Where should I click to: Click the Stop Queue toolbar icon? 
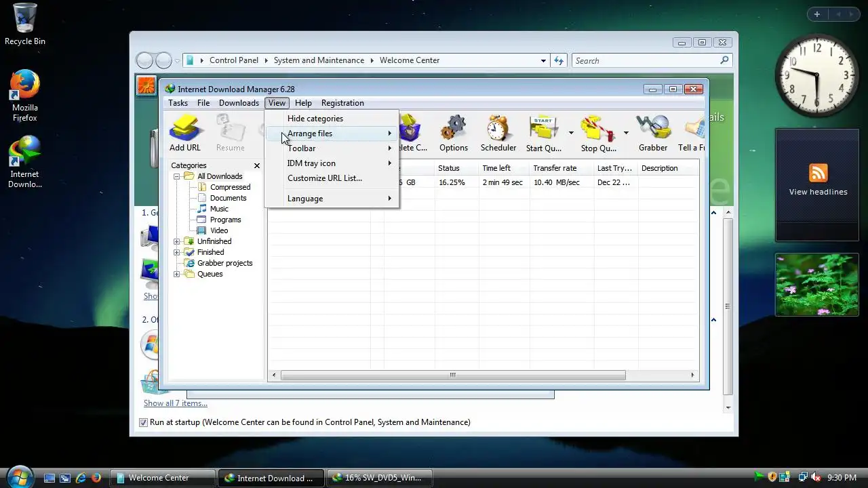pos(598,133)
